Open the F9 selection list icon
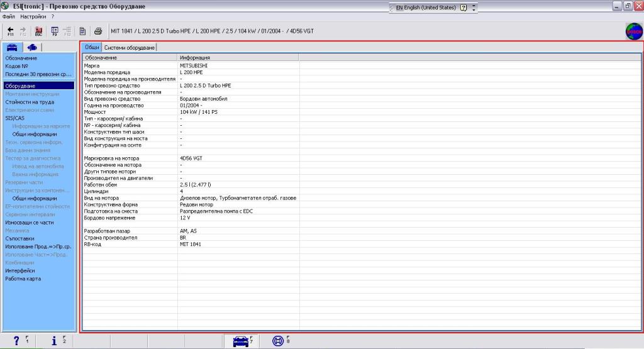The width and height of the screenshot is (644, 349). (54, 31)
